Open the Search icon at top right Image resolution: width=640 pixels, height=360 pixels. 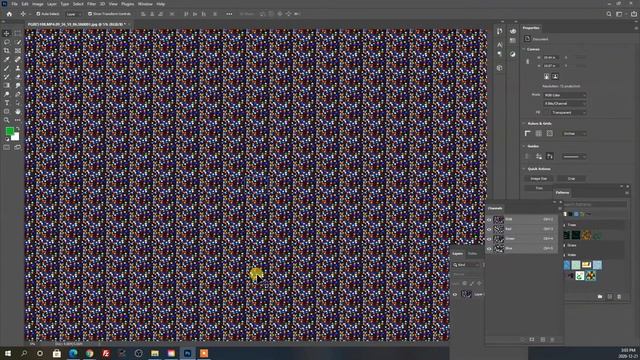click(x=609, y=14)
